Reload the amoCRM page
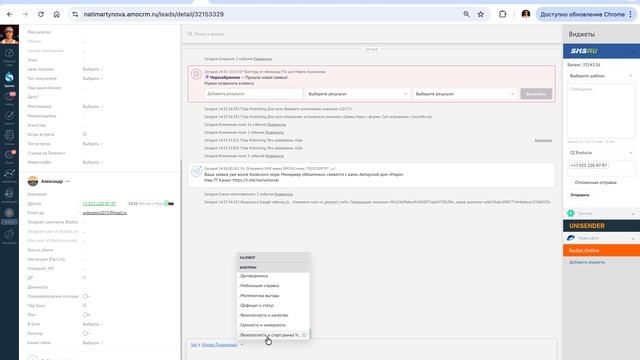 click(41, 14)
